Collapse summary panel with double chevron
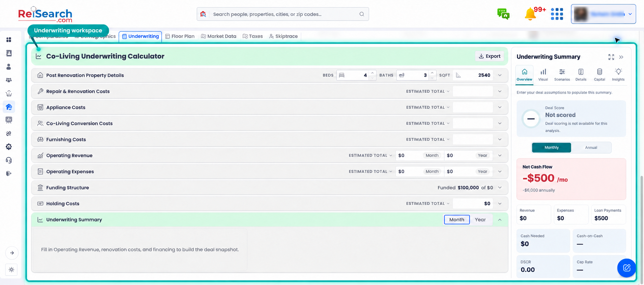Viewport: 644px width, 285px height. coord(621,57)
